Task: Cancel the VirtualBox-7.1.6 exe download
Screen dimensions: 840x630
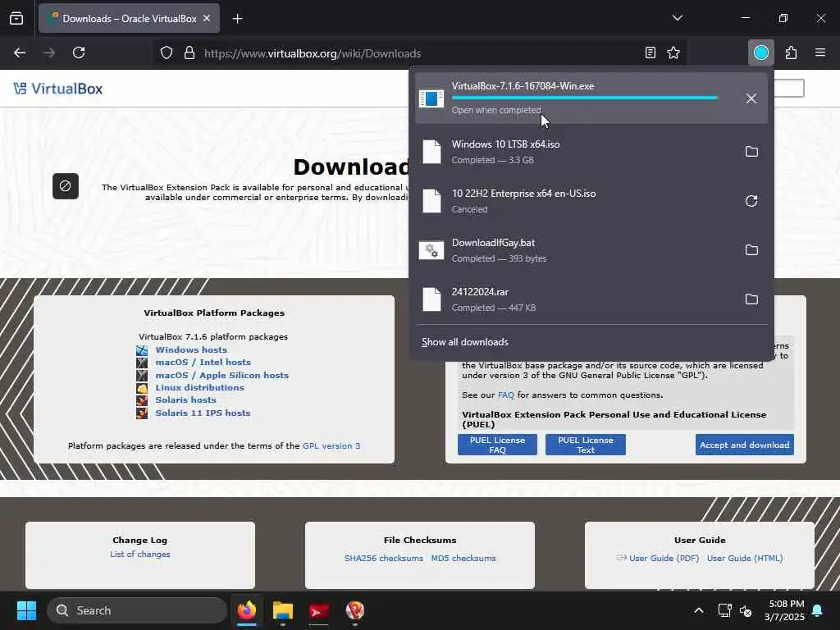Action: 751,98
